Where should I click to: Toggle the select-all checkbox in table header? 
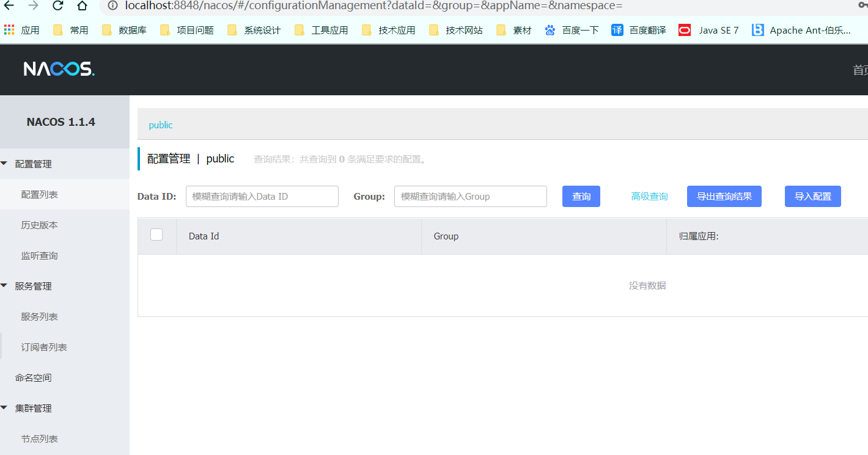[156, 234]
